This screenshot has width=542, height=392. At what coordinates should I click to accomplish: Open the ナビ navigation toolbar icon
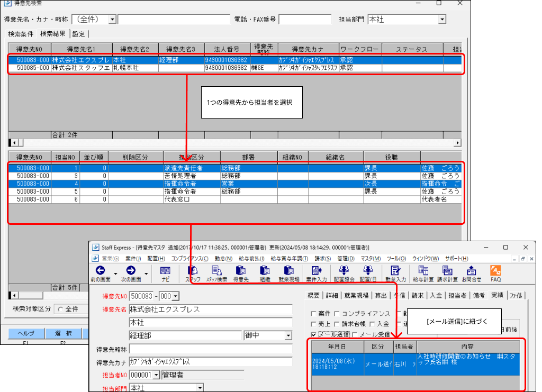click(165, 270)
